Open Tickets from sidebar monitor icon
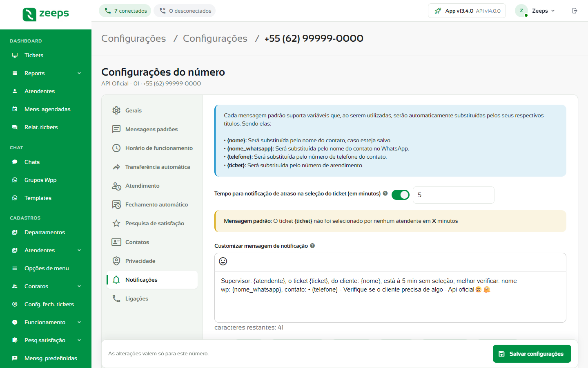Viewport: 588px width, 368px height. pos(15,55)
